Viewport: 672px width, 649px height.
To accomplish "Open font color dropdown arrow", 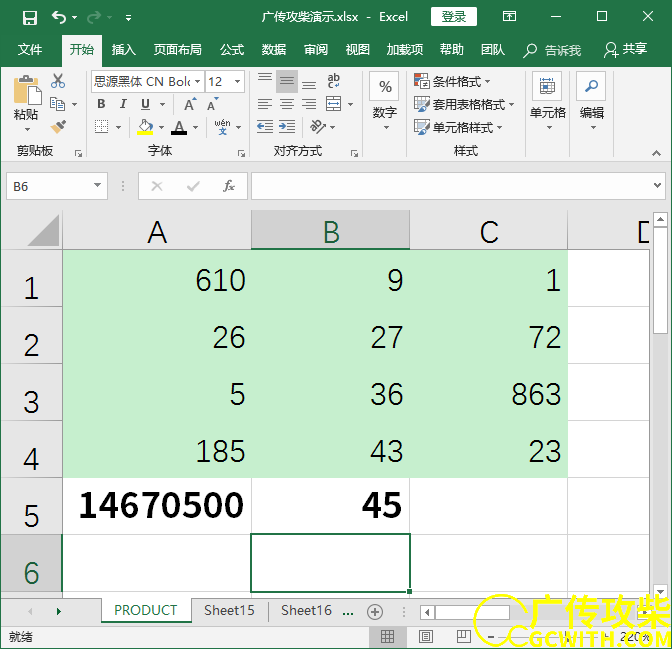I will [x=195, y=127].
